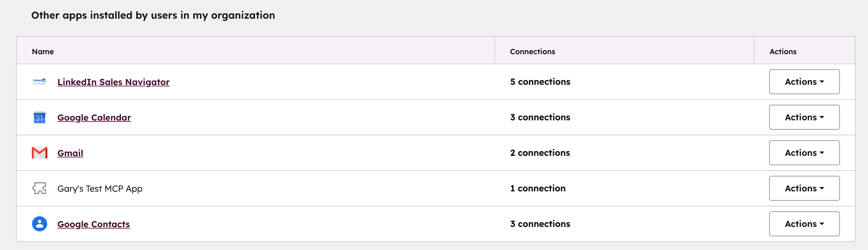Open the Actions dropdown for LinkedIn Sales Navigator
This screenshot has width=868, height=250.
[804, 82]
